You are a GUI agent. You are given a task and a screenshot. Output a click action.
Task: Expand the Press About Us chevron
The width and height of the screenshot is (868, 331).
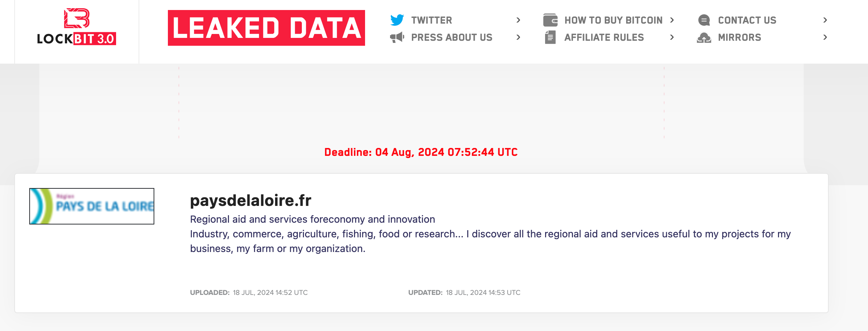tap(518, 37)
